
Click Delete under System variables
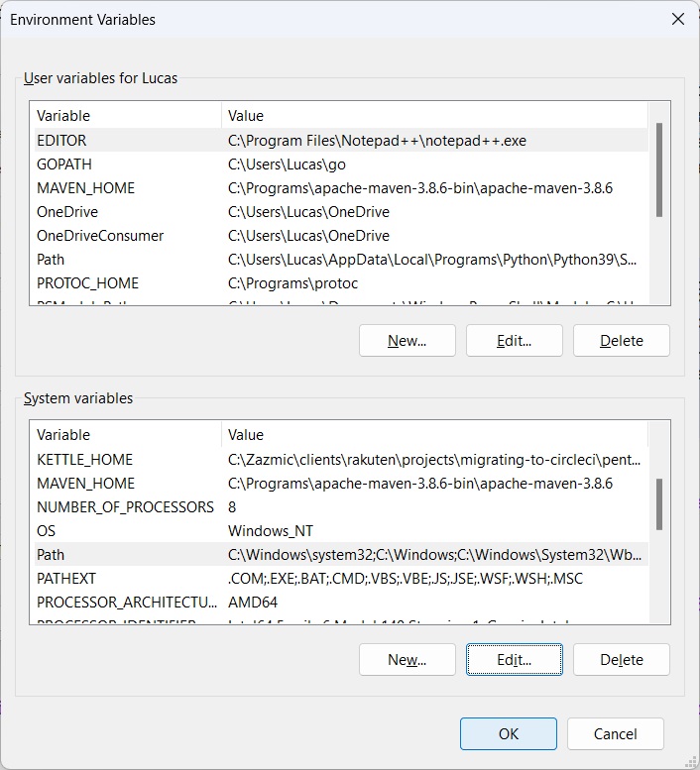click(621, 659)
